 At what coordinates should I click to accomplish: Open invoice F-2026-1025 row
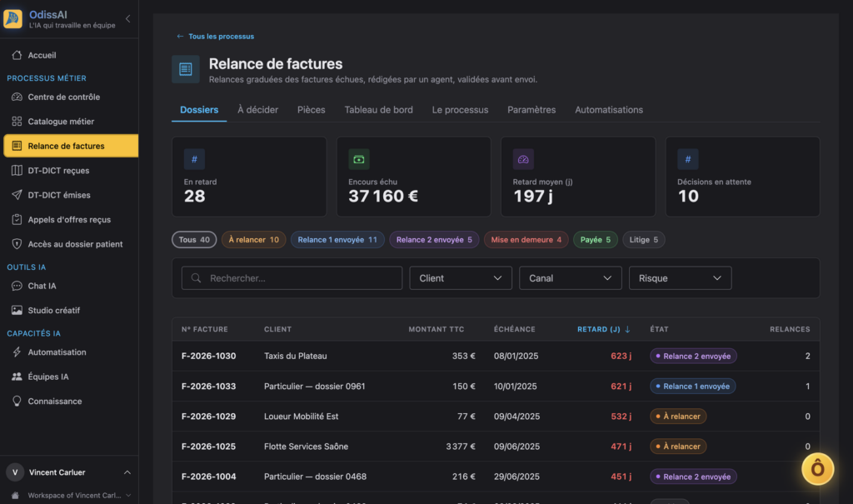[496, 447]
